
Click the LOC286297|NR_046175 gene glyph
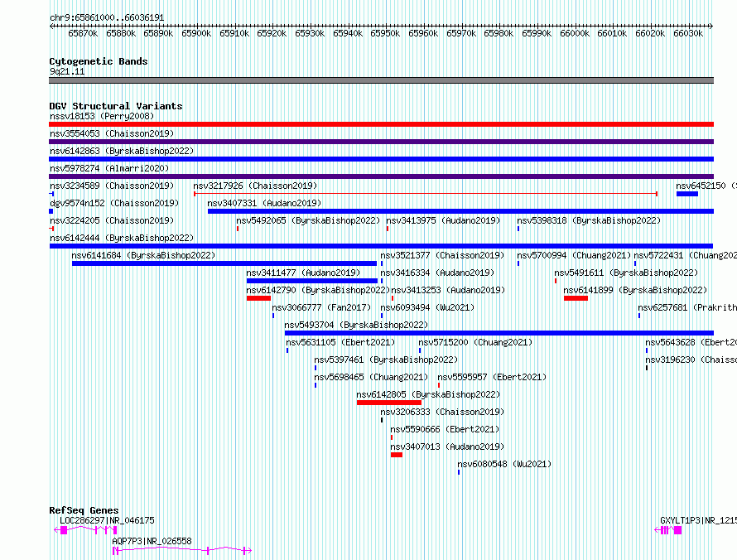pos(85,530)
